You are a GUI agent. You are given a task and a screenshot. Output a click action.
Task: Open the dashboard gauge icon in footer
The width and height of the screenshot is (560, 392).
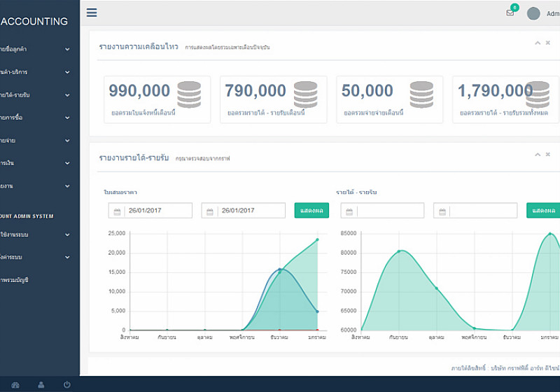tap(16, 384)
